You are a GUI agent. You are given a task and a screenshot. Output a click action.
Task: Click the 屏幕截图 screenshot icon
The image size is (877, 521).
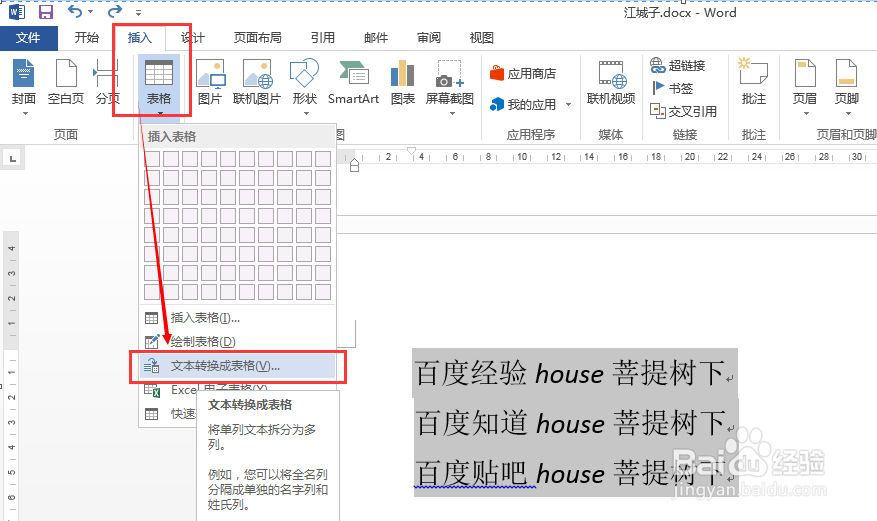450,73
